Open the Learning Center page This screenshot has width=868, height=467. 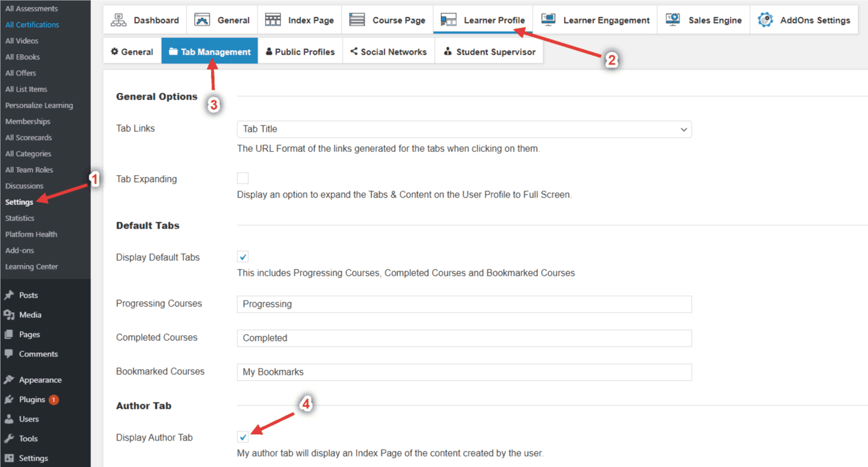(31, 266)
